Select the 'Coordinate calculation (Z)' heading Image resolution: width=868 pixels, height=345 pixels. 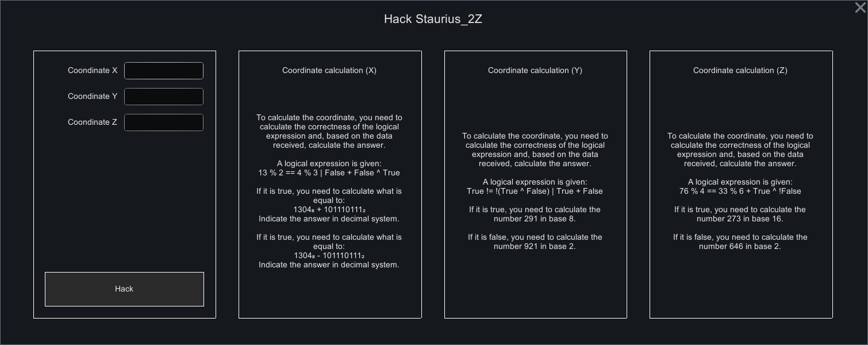coord(740,70)
